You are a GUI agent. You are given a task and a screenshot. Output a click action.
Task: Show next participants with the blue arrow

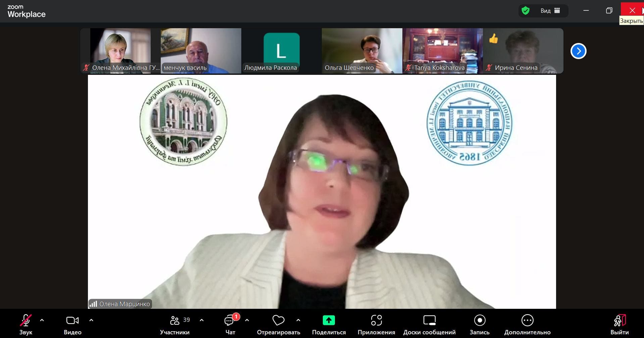578,51
